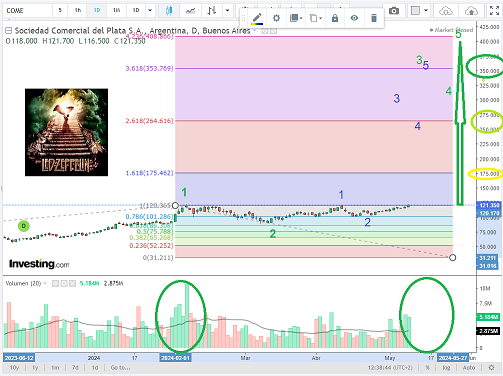Click the Market closed status text
This screenshot has height=376, width=503.
451,30
